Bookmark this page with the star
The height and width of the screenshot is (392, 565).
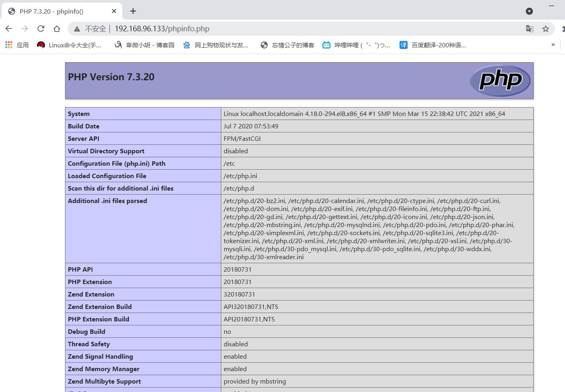(x=545, y=28)
